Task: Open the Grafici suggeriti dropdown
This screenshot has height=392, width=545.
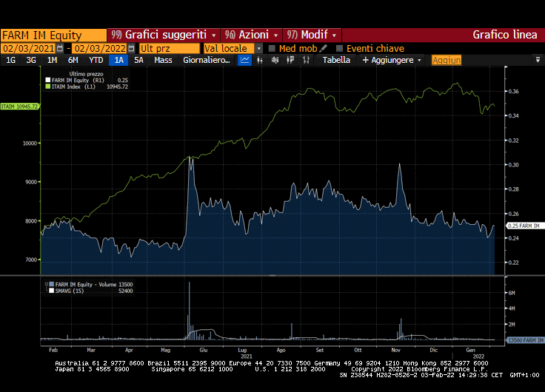Action: click(164, 35)
